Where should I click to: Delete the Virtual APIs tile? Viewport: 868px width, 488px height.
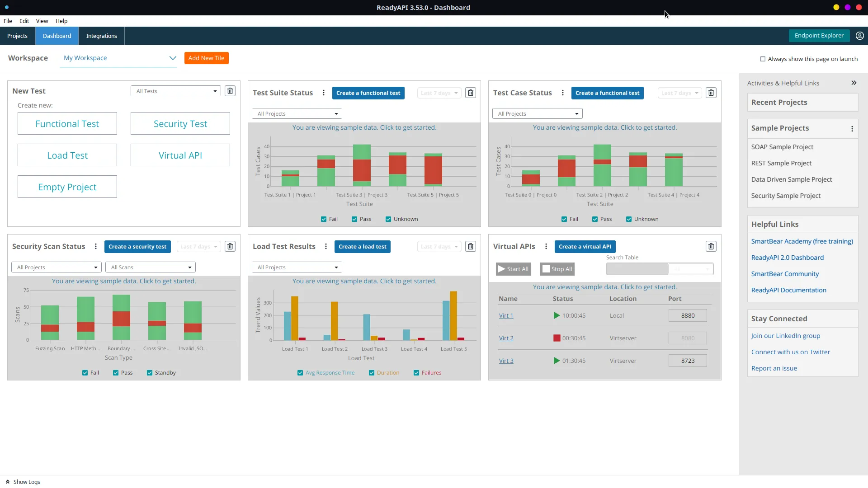click(x=711, y=246)
